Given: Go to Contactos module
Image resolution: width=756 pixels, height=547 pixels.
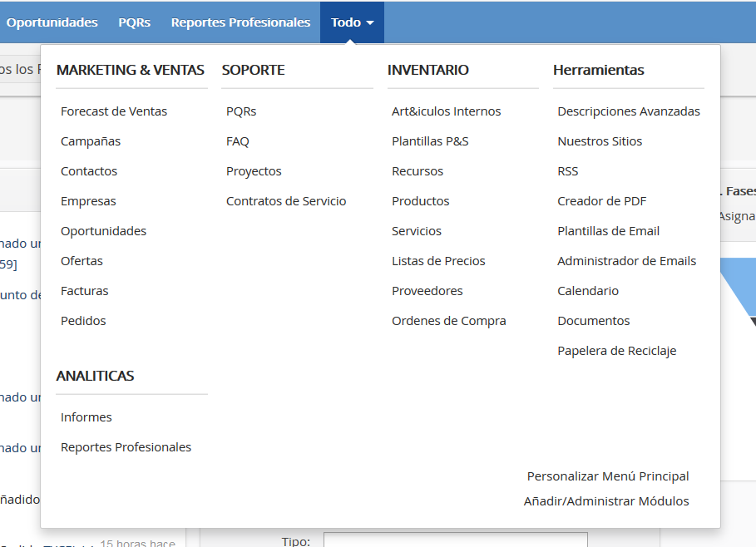Looking at the screenshot, I should (x=89, y=171).
